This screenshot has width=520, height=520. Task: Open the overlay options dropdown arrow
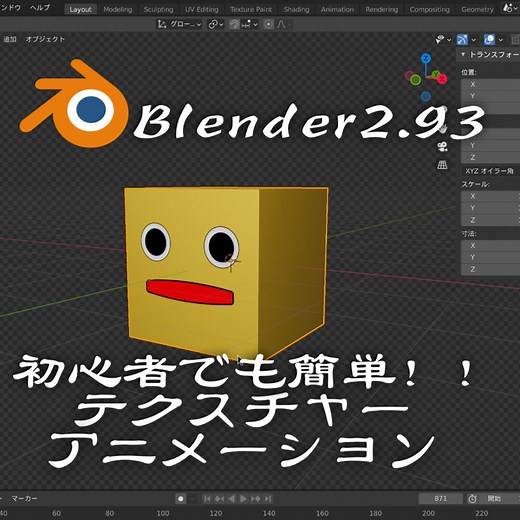[x=501, y=40]
